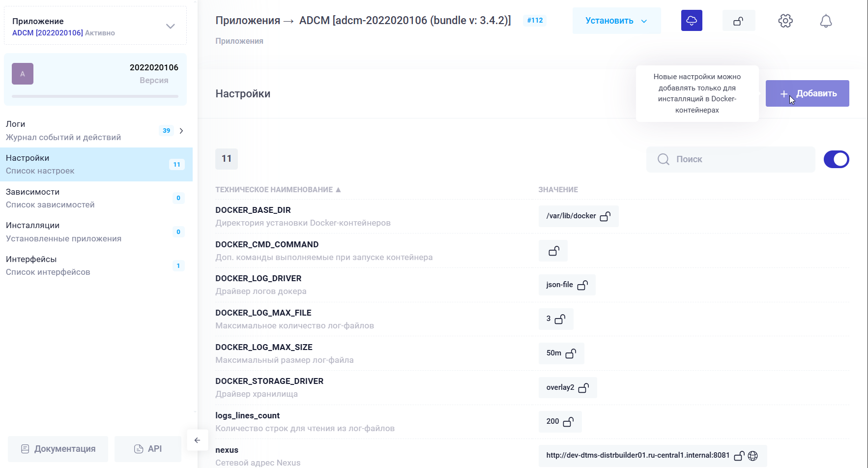The image size is (868, 468).
Task: Click the globe icon beside the nexus address
Action: click(753, 456)
